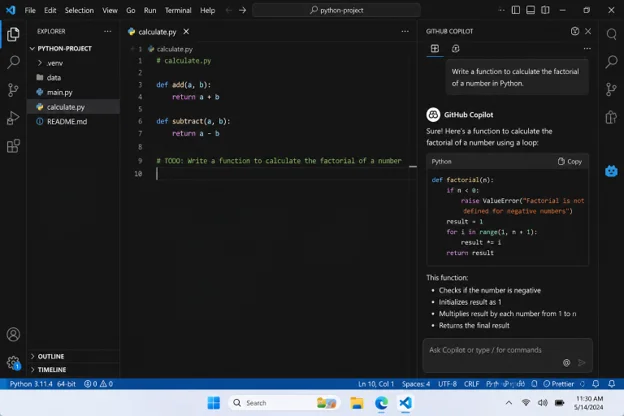Click the send arrow in Copilot input
Viewport: 624px width, 416px height.
click(x=581, y=363)
